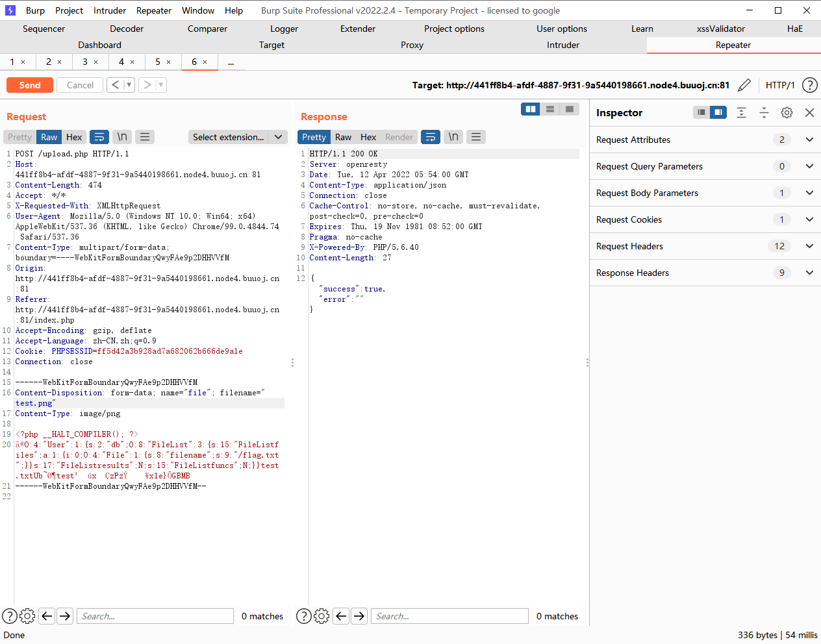Open Select extension dropdown
This screenshot has height=644, width=821.
coord(238,137)
